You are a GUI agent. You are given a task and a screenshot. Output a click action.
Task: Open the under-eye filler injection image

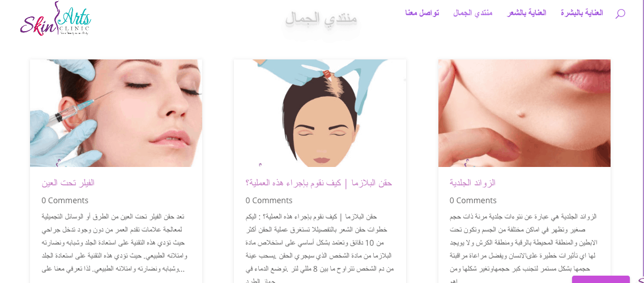pos(116,113)
